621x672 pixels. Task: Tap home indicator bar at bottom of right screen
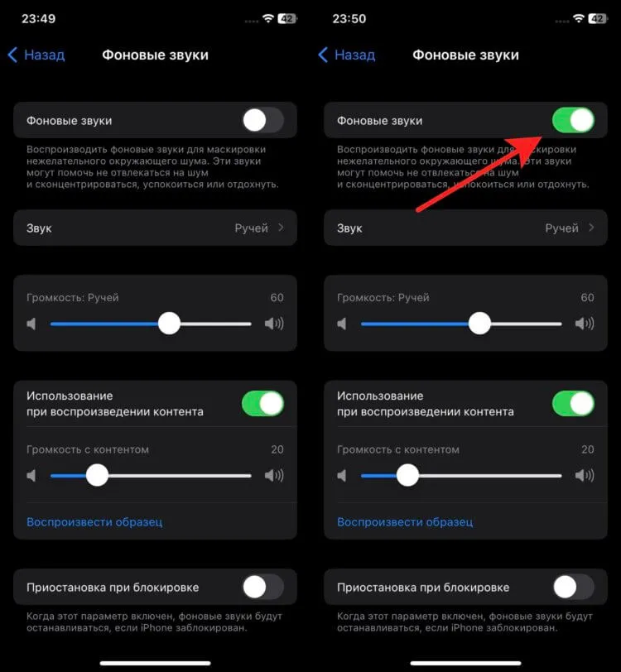pos(465,663)
